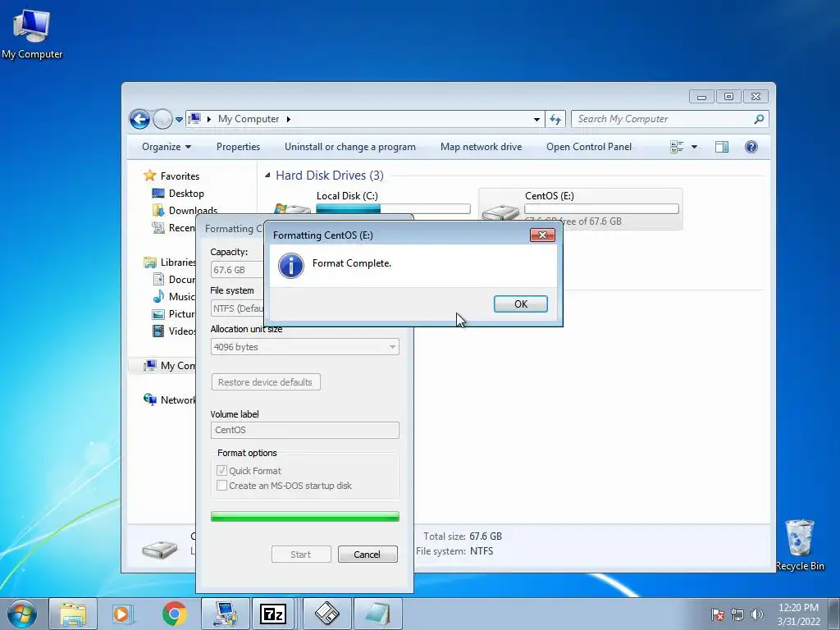Click Open Control Panel
Image resolution: width=840 pixels, height=630 pixels.
[589, 147]
